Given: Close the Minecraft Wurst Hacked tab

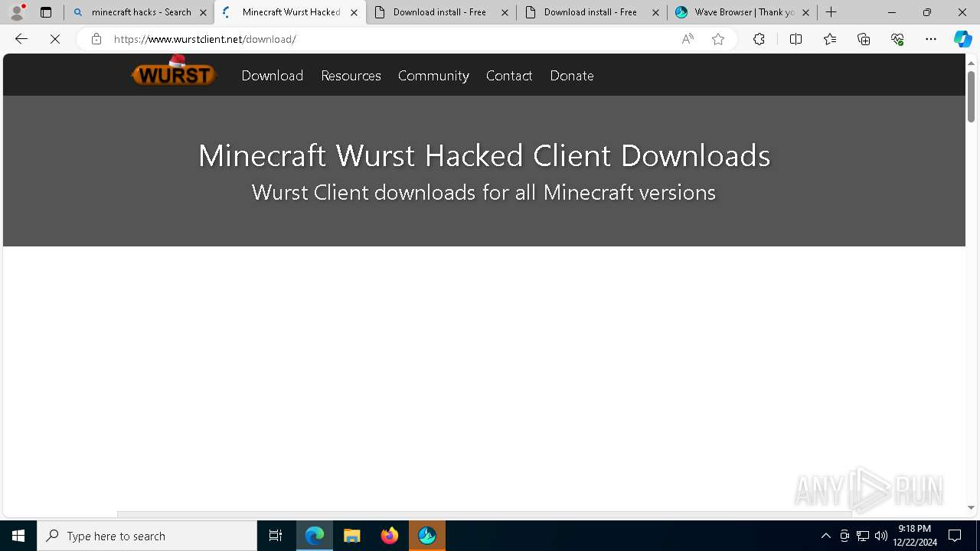Looking at the screenshot, I should [354, 12].
